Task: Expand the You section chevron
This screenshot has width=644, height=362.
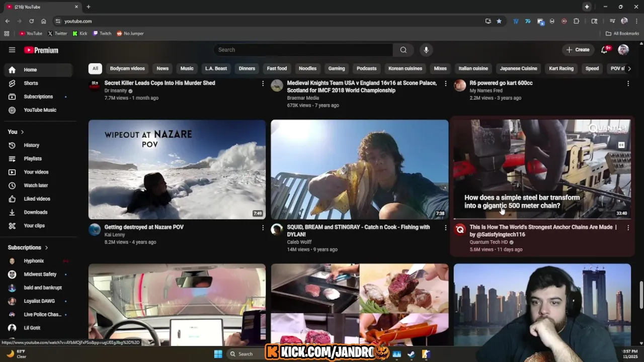Action: point(22,132)
